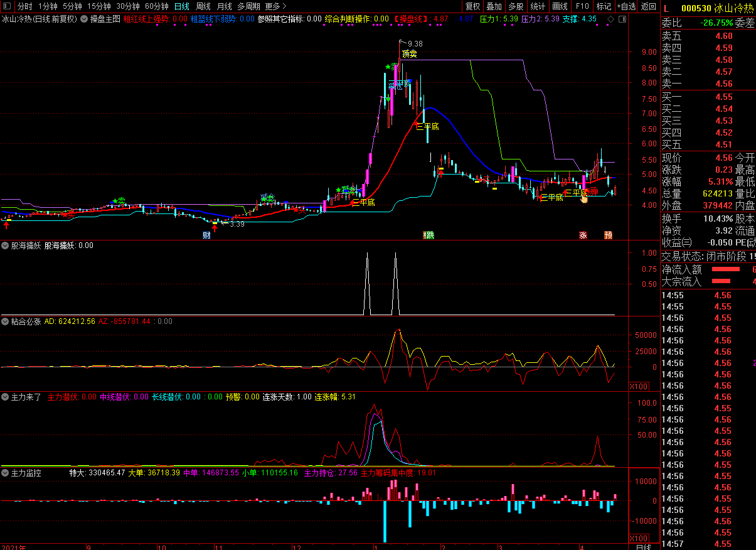Click the green 跌 event marker icon
This screenshot has height=550, width=756.
(429, 235)
